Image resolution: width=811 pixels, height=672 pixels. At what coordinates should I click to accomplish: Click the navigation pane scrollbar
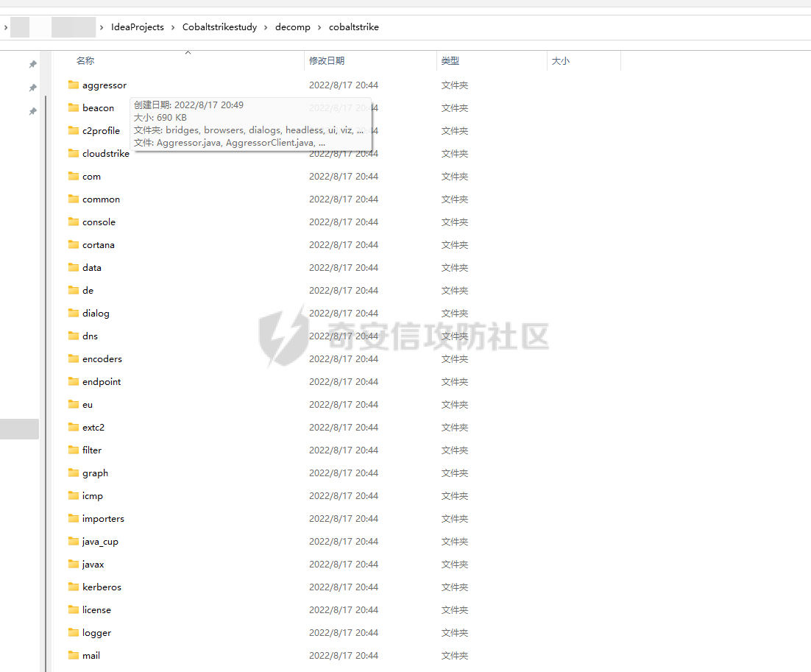click(x=46, y=383)
